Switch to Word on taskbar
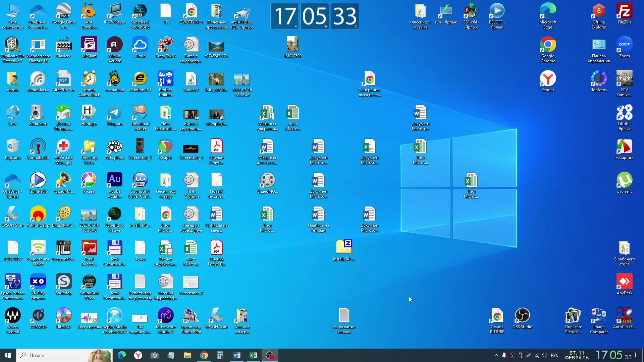This screenshot has width=644, height=362. [236, 355]
